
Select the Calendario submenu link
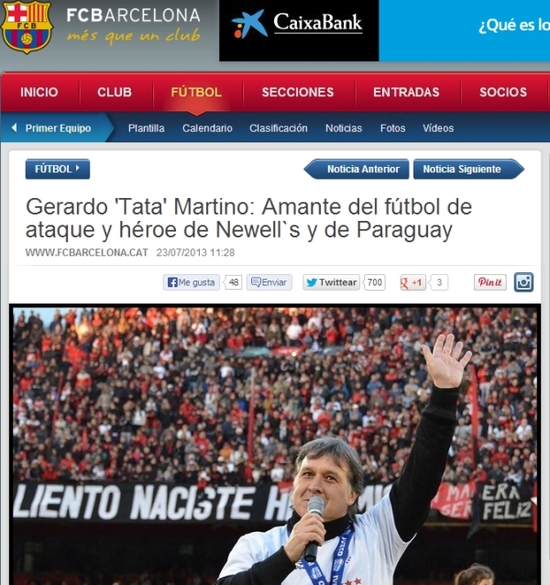pos(207,128)
